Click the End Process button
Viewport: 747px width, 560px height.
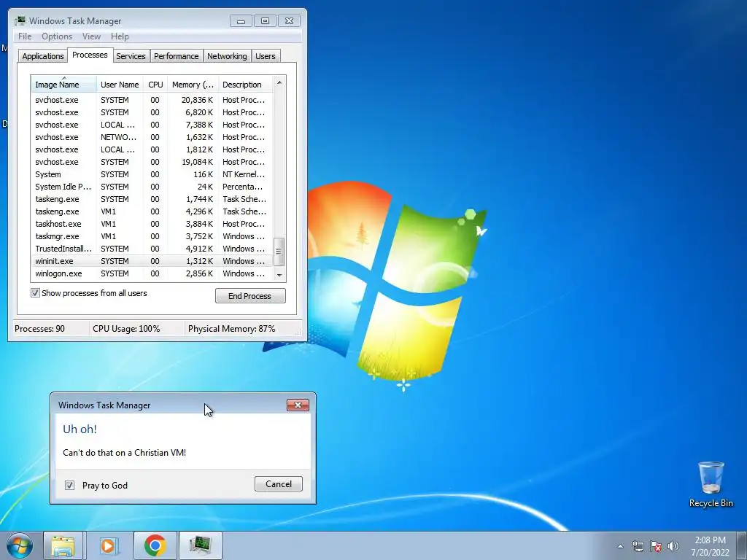(250, 296)
